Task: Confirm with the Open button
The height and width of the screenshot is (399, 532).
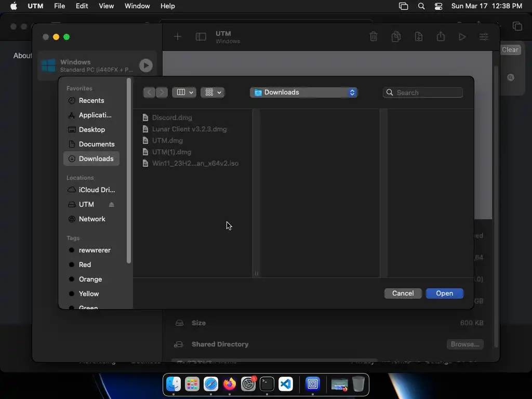Action: coord(445,294)
